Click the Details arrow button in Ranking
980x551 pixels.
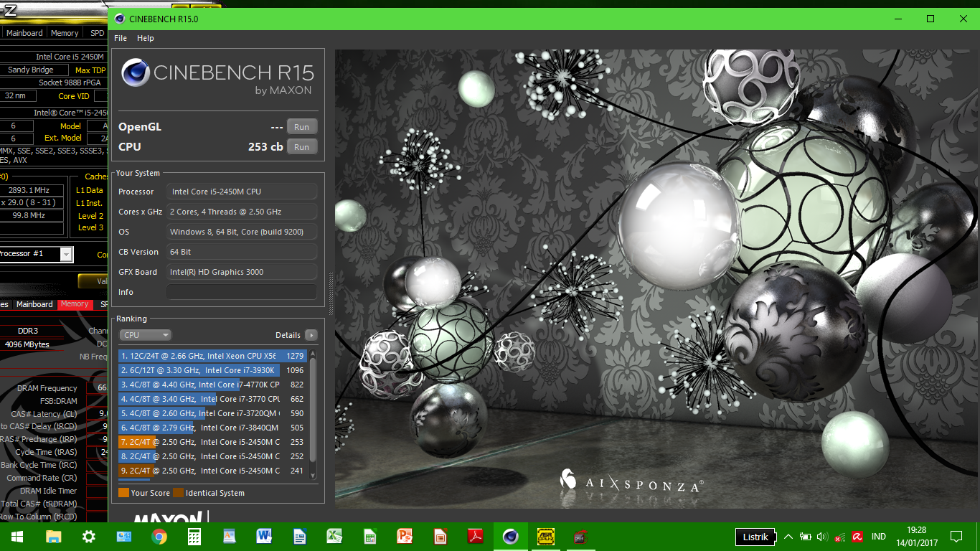point(311,335)
